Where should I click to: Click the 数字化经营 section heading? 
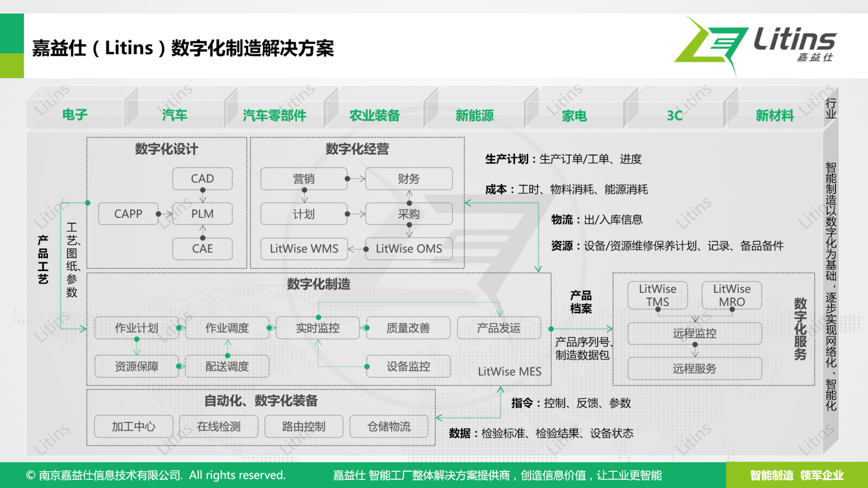click(357, 149)
